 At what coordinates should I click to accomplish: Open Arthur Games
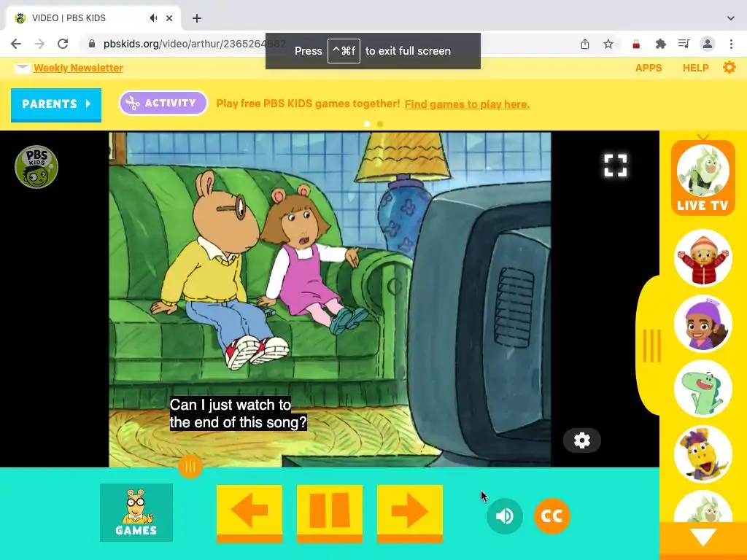(x=136, y=513)
